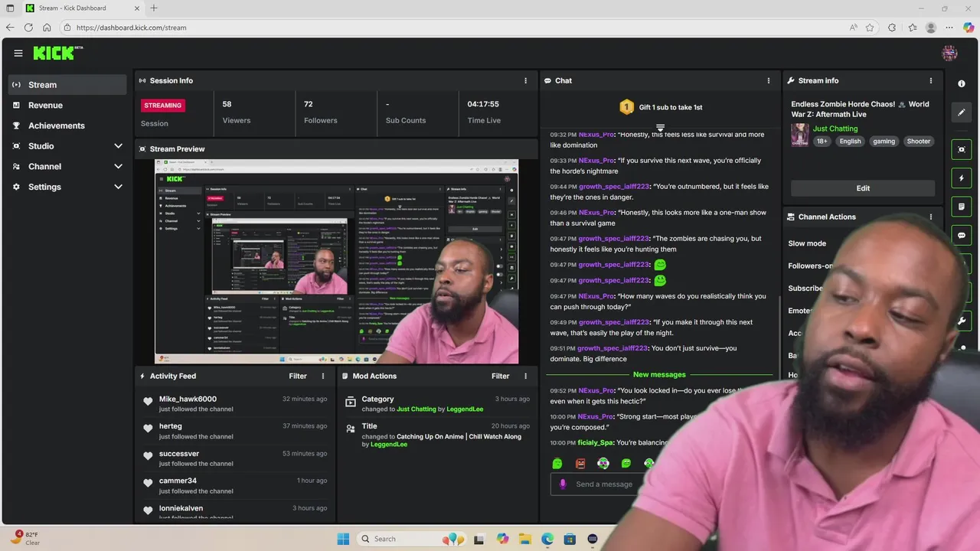Open the Mod Actions three-dot menu
The width and height of the screenshot is (980, 551).
525,376
